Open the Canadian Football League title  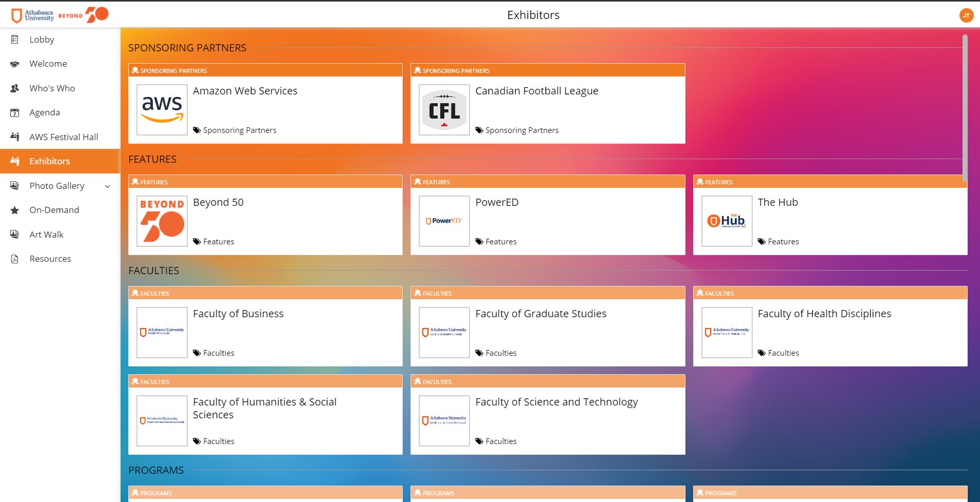[x=536, y=91]
